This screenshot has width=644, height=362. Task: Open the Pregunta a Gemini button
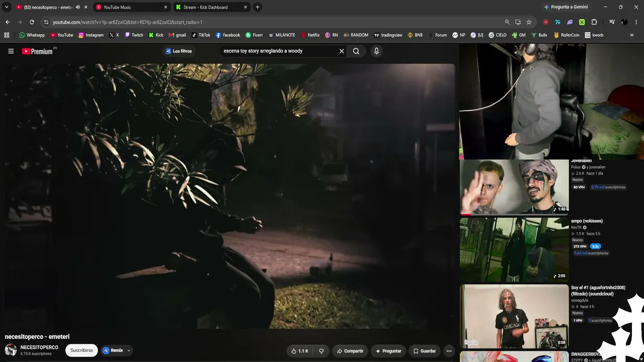[566, 7]
